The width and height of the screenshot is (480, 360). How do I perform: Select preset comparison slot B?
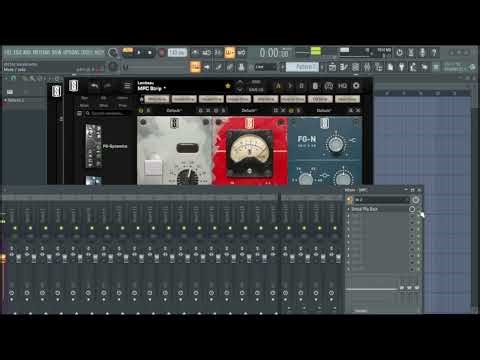tap(301, 86)
